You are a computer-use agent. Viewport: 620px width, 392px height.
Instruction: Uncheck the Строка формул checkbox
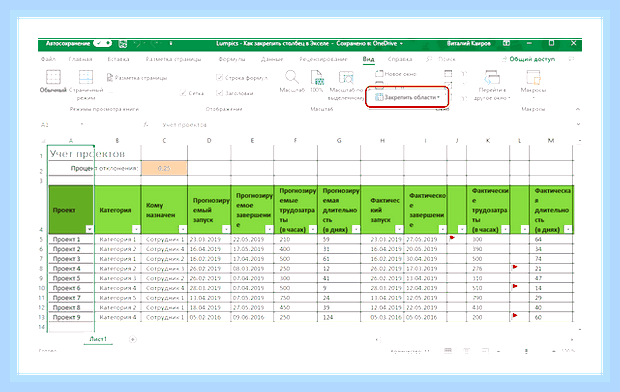[219, 78]
